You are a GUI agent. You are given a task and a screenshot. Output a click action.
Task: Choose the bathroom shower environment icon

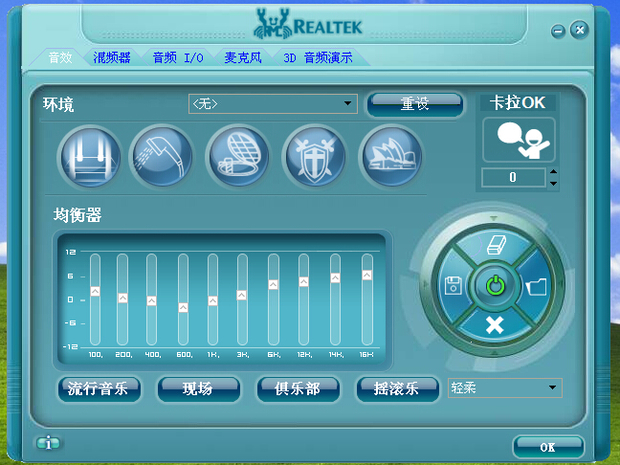coord(162,157)
